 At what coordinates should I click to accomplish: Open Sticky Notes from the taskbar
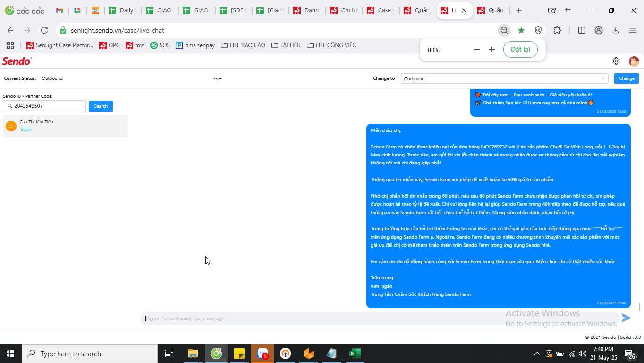coord(239,354)
